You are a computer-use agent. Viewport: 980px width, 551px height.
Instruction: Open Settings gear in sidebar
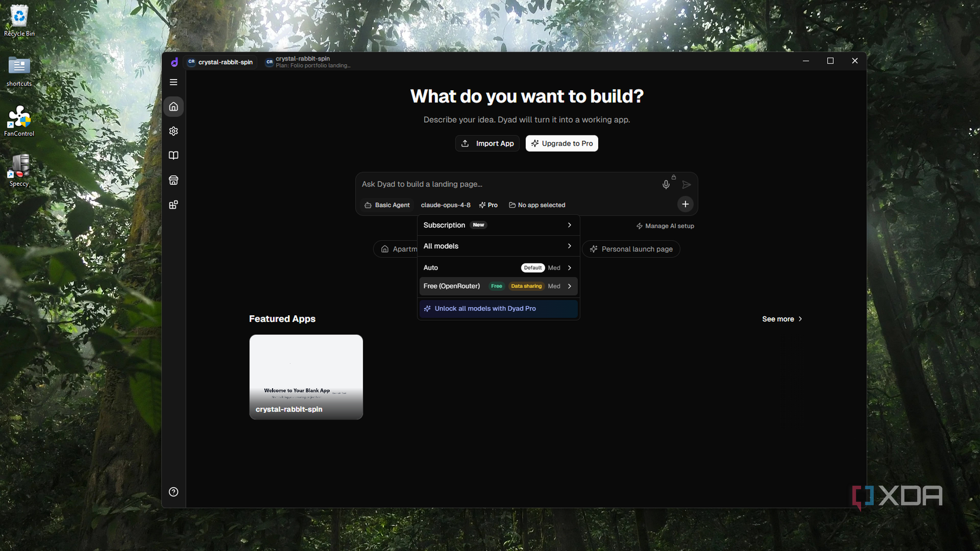point(173,131)
